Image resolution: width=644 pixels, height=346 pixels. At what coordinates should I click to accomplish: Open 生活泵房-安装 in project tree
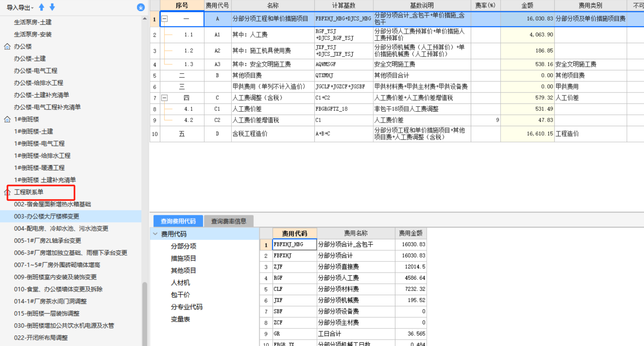click(33, 34)
